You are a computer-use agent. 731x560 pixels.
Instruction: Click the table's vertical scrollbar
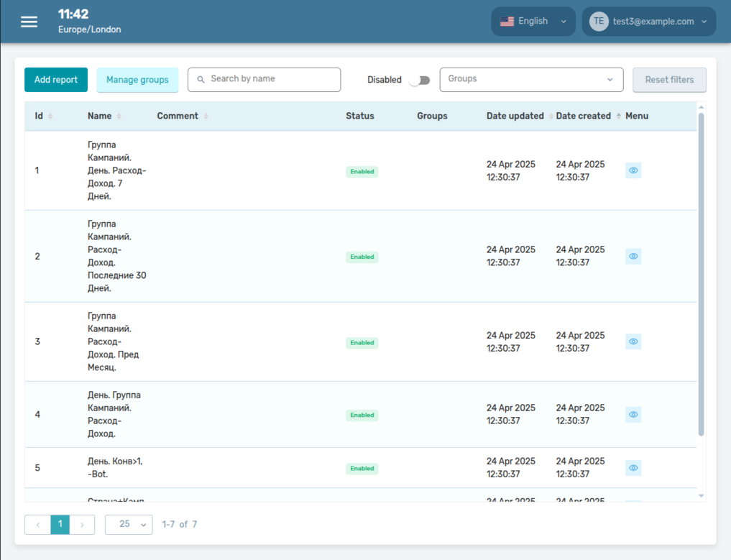click(x=702, y=273)
